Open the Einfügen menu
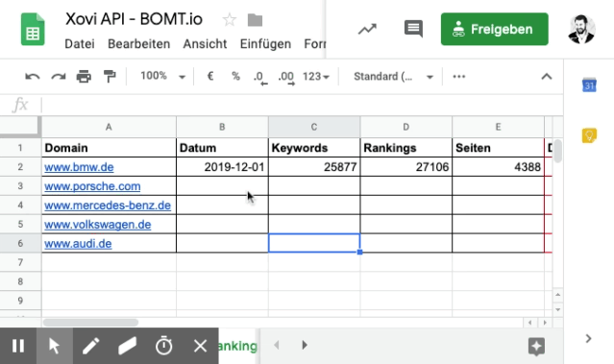 point(265,44)
